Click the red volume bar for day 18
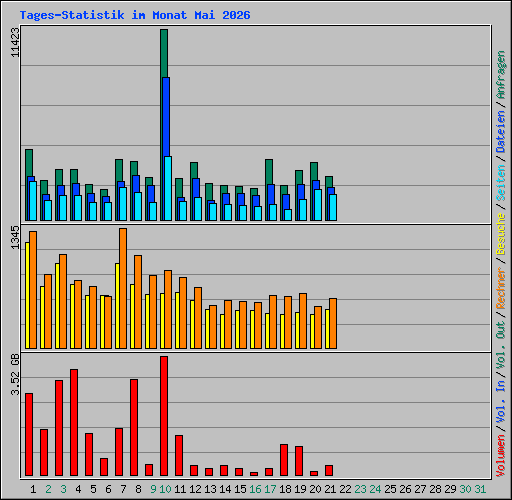 [x=284, y=460]
